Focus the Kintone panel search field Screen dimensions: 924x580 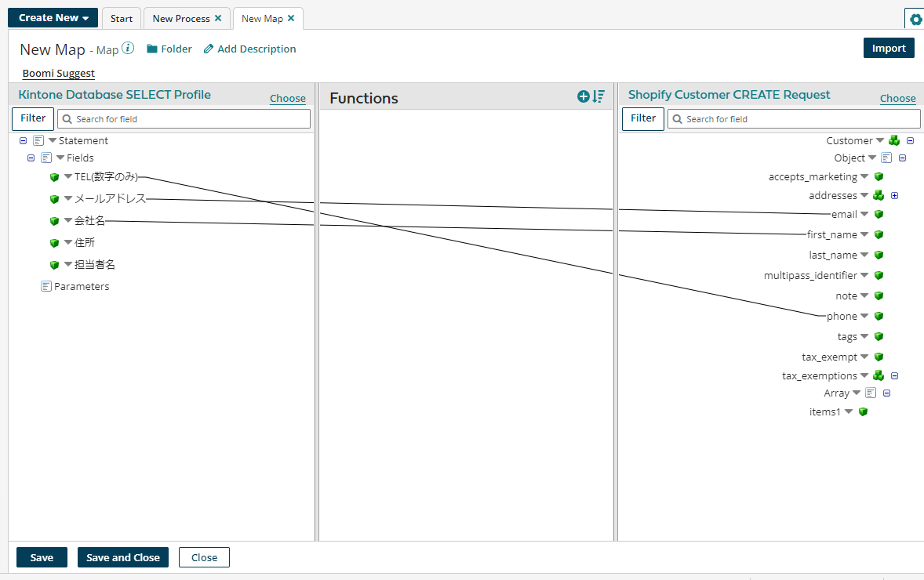184,119
